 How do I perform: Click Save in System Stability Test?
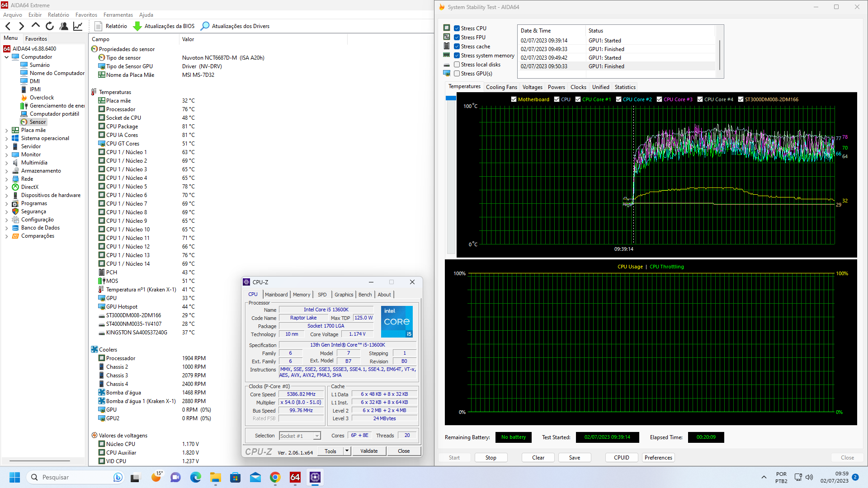pyautogui.click(x=575, y=458)
